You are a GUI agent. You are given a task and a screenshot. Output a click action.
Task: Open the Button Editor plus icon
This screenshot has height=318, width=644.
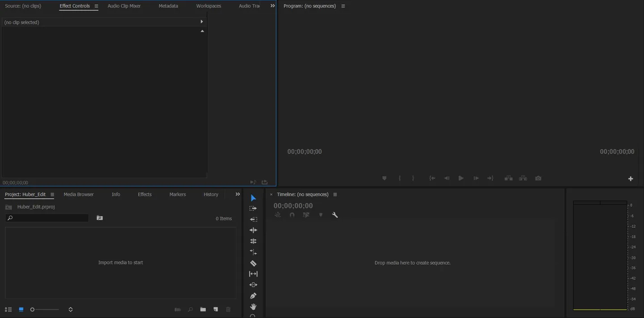(631, 179)
